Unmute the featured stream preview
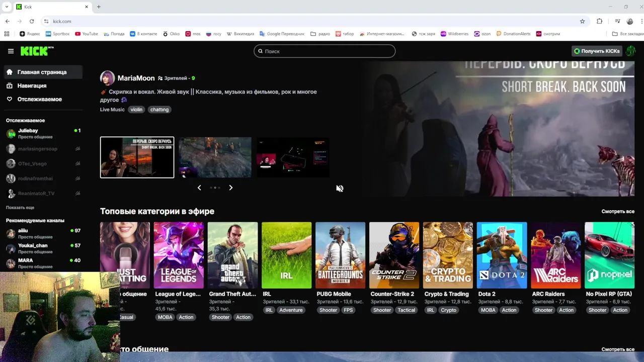 point(340,188)
